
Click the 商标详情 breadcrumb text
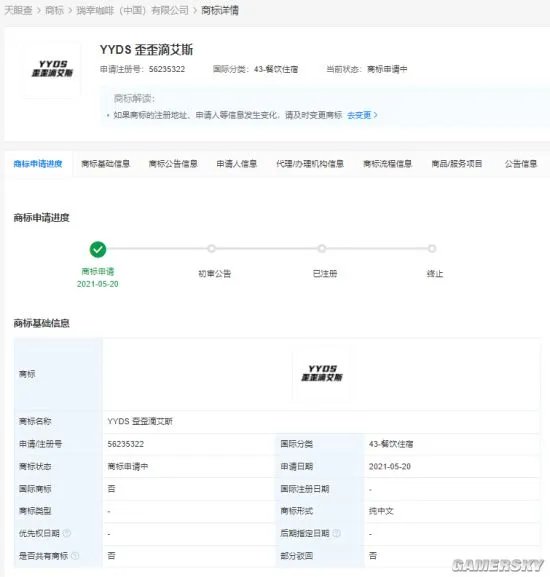pyautogui.click(x=220, y=10)
